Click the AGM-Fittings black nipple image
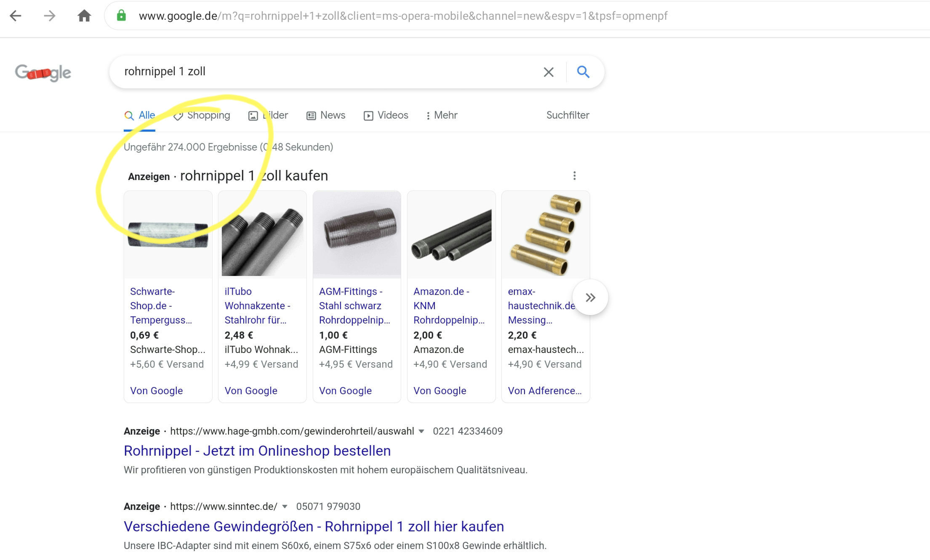Screen dimensions: 930x560 pos(357,235)
